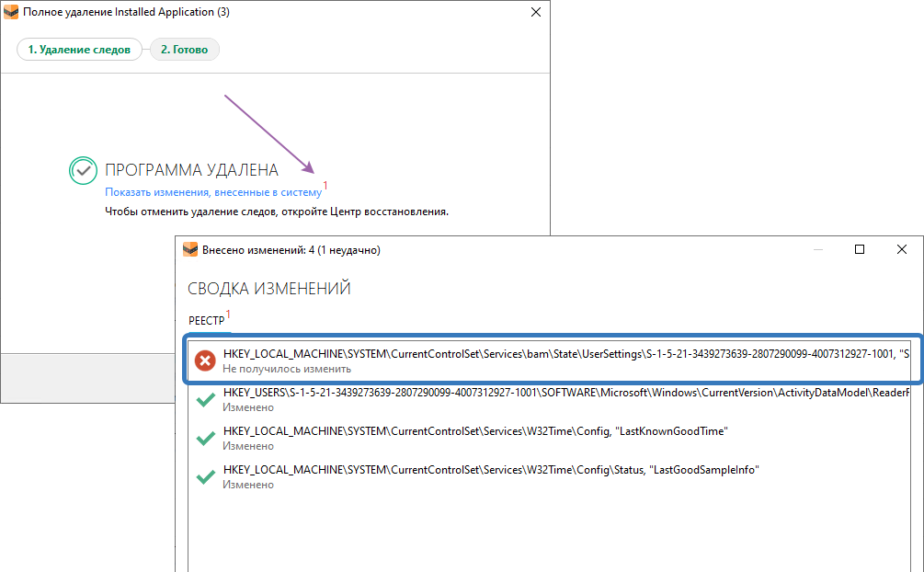Close the Внесено изменений window
The width and height of the screenshot is (924, 572).
coord(902,249)
